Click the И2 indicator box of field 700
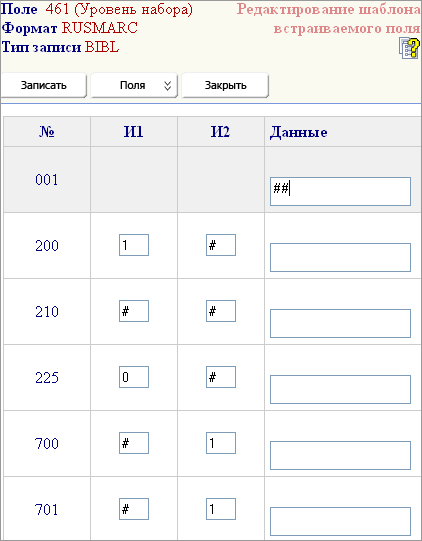Image resolution: width=422 pixels, height=541 pixels. click(x=221, y=443)
